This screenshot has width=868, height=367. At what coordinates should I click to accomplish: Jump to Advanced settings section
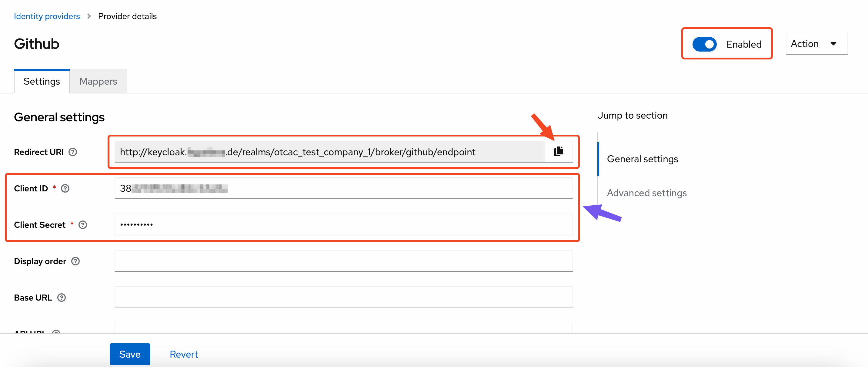click(x=646, y=193)
